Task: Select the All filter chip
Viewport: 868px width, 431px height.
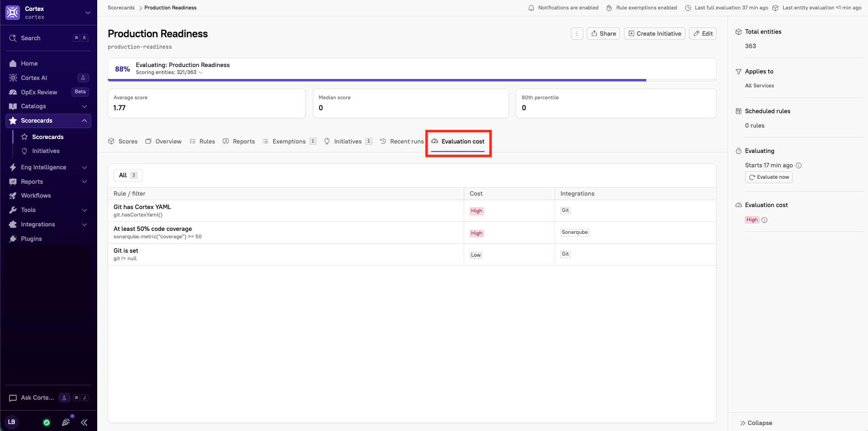Action: pyautogui.click(x=128, y=175)
